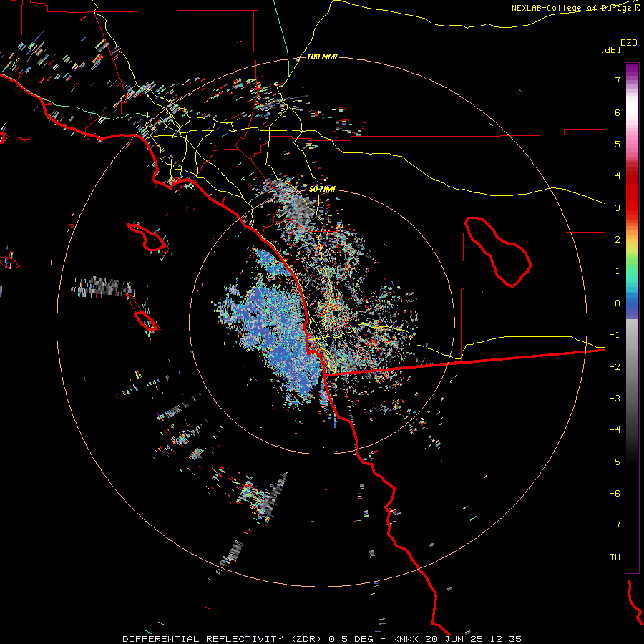This screenshot has height=644, width=644.
Task: Click the -7 dB scale label
Action: coord(615,525)
